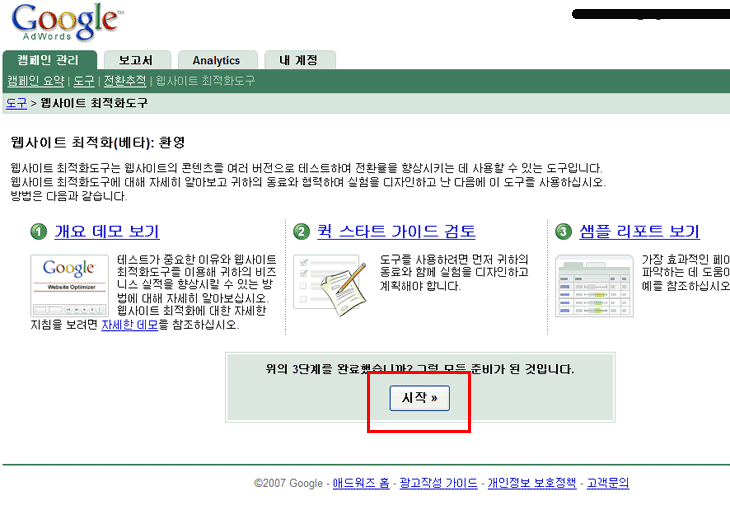Open 애드워즈 홈 footer link
This screenshot has width=730, height=506.
coord(361,483)
